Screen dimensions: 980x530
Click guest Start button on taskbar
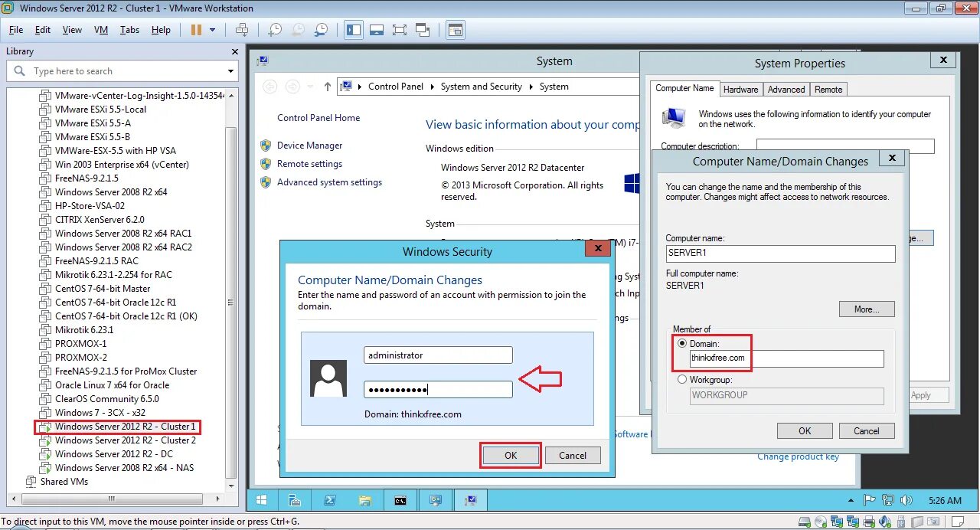tap(261, 500)
